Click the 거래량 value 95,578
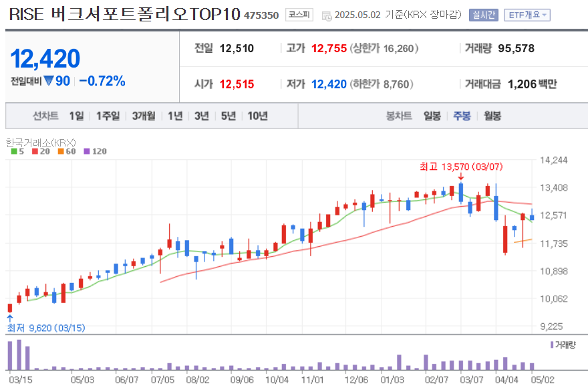Image resolution: width=588 pixels, height=390 pixels. pyautogui.click(x=516, y=48)
